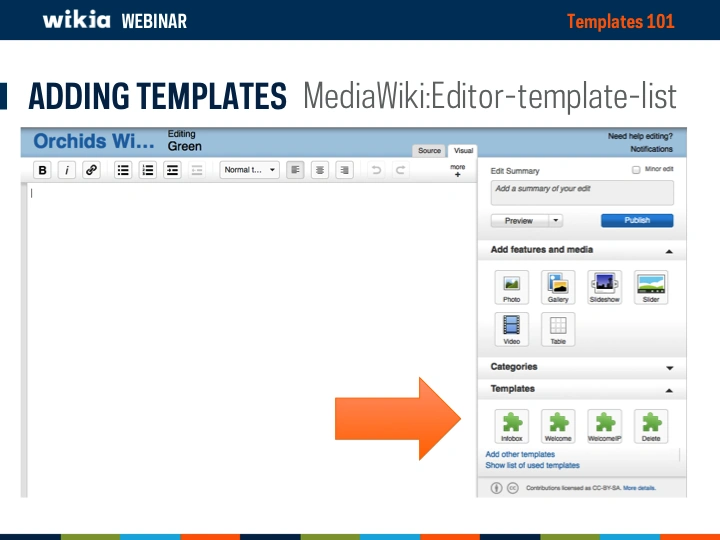Click the italic formatting button
The image size is (720, 540).
pos(67,170)
